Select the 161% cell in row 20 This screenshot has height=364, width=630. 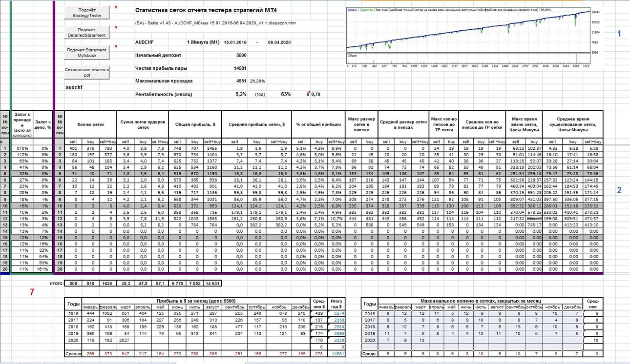44,269
